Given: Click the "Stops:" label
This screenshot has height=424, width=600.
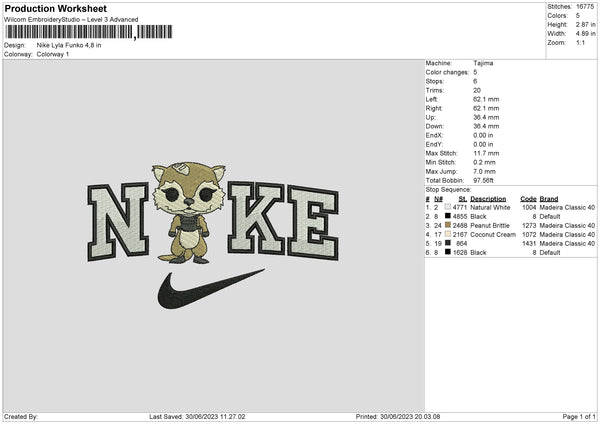Looking at the screenshot, I should [x=435, y=81].
